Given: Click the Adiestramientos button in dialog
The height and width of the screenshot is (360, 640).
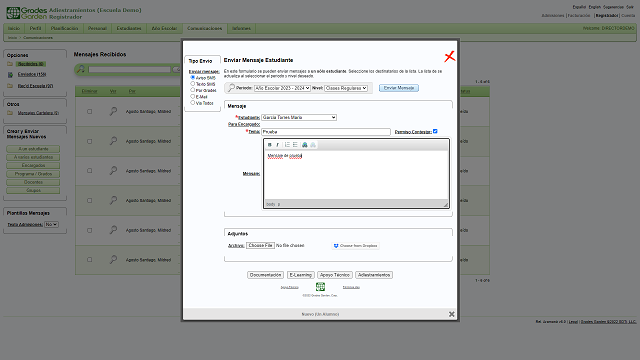Looking at the screenshot, I should click(374, 275).
